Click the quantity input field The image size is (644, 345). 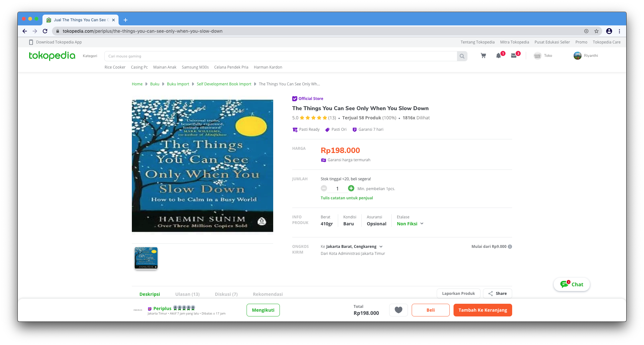[x=338, y=189]
